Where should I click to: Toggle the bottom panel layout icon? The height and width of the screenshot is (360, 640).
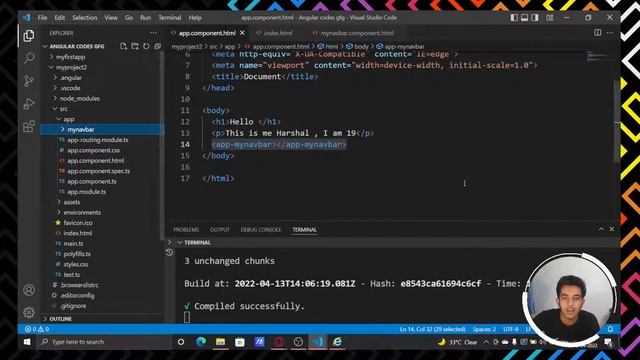[x=524, y=18]
